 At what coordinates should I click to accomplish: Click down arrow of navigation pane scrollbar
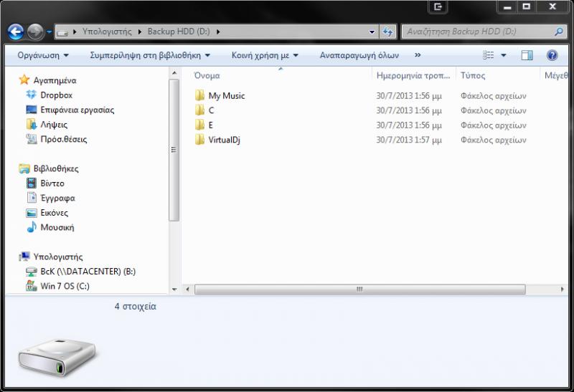[x=174, y=290]
